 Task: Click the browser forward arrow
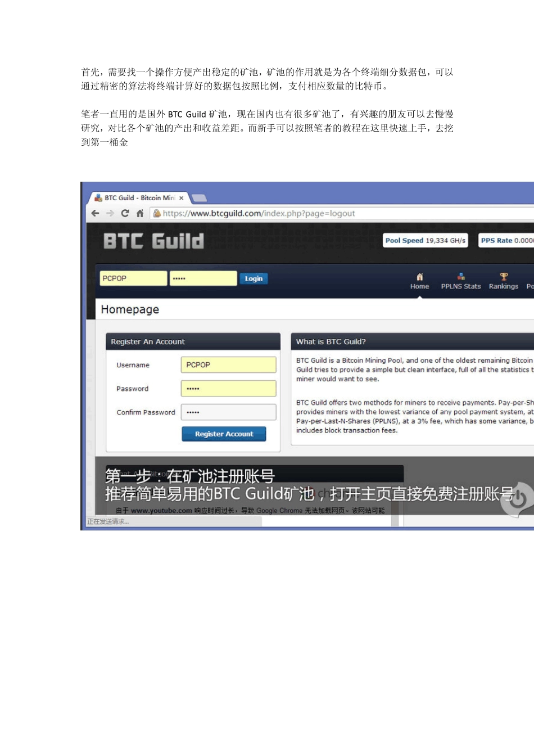point(110,213)
